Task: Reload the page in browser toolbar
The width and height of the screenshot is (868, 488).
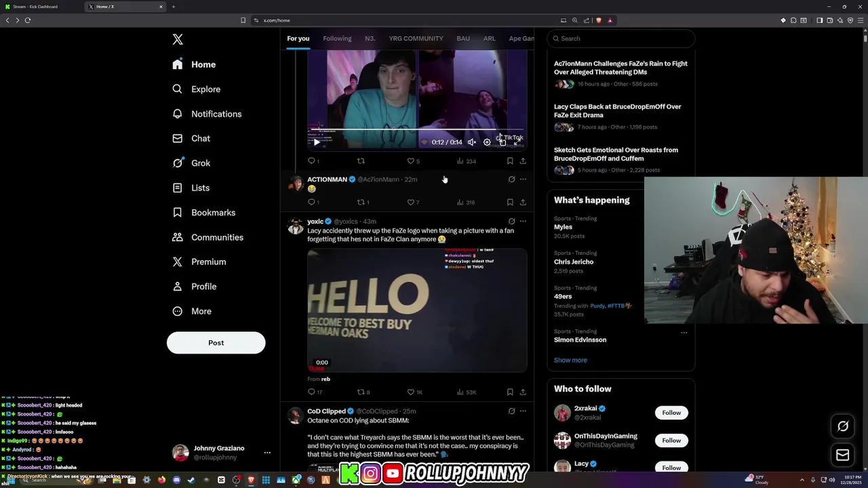Action: 28,20
